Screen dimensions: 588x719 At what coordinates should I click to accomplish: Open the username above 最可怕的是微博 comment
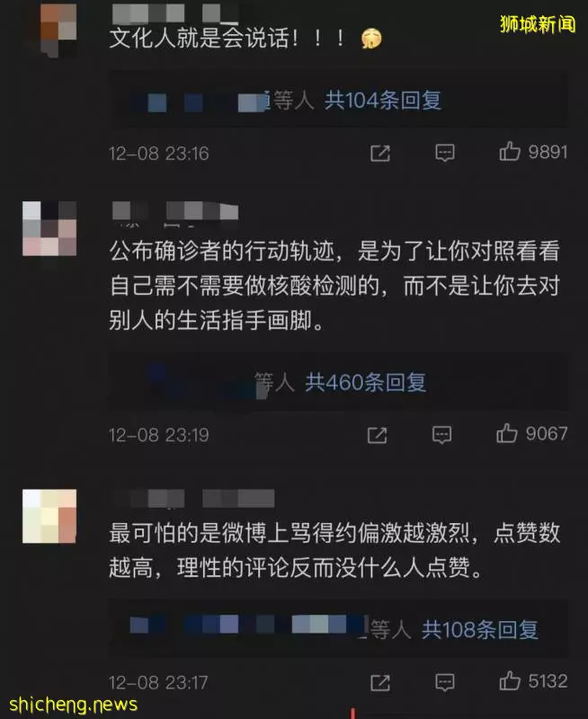click(x=193, y=499)
